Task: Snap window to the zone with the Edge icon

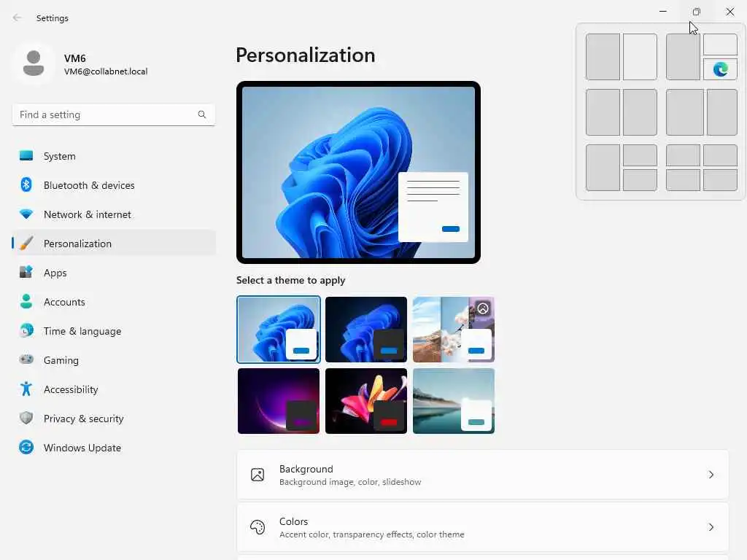Action: pyautogui.click(x=720, y=69)
